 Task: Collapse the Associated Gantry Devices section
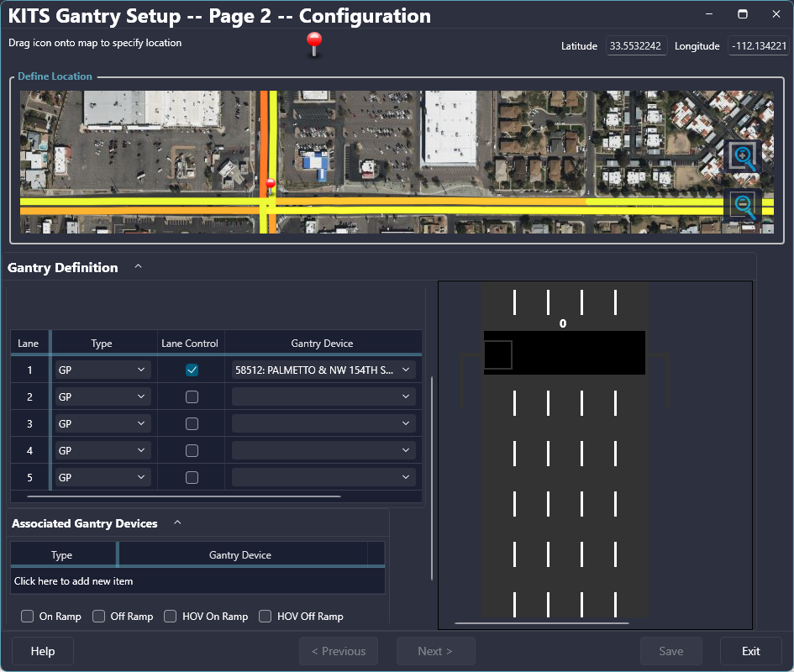(177, 522)
